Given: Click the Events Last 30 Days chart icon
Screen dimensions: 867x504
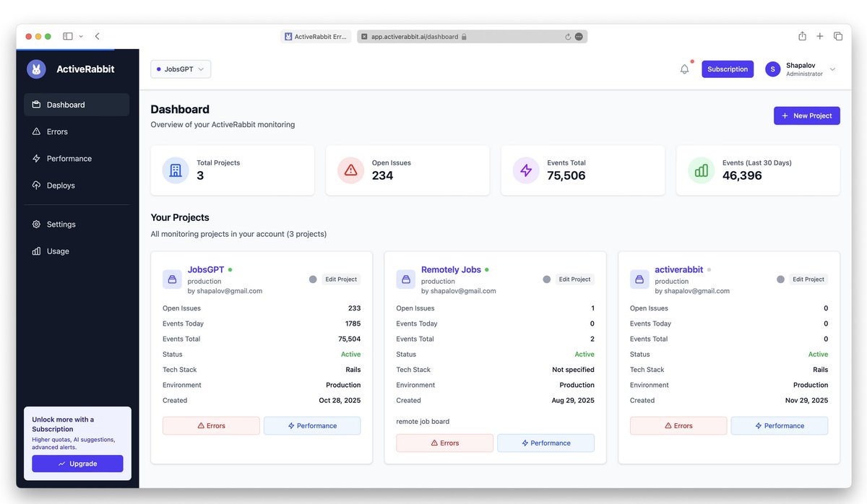Looking at the screenshot, I should click(x=701, y=170).
